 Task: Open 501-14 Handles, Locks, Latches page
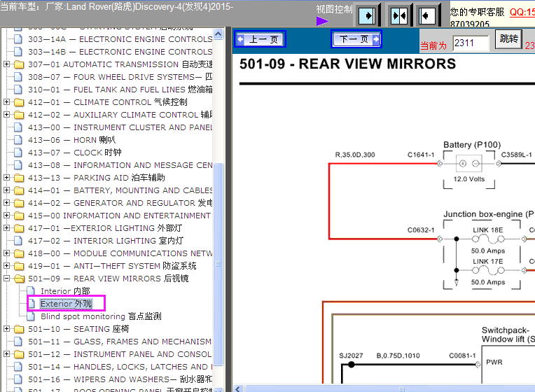coord(120,367)
